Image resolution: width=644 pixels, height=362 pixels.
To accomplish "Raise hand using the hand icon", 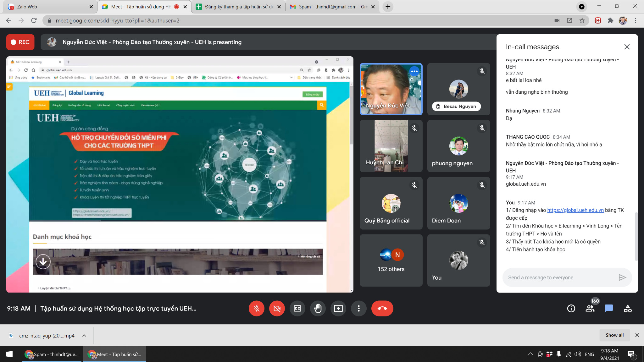I will tap(318, 309).
